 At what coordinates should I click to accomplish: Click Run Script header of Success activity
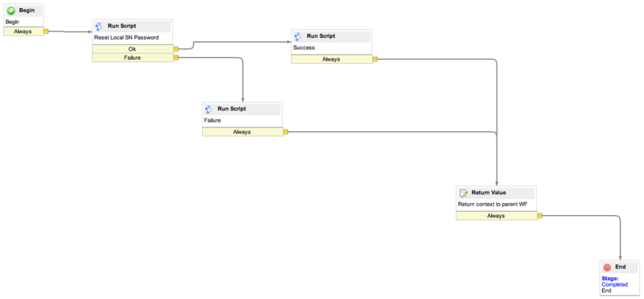pos(320,36)
